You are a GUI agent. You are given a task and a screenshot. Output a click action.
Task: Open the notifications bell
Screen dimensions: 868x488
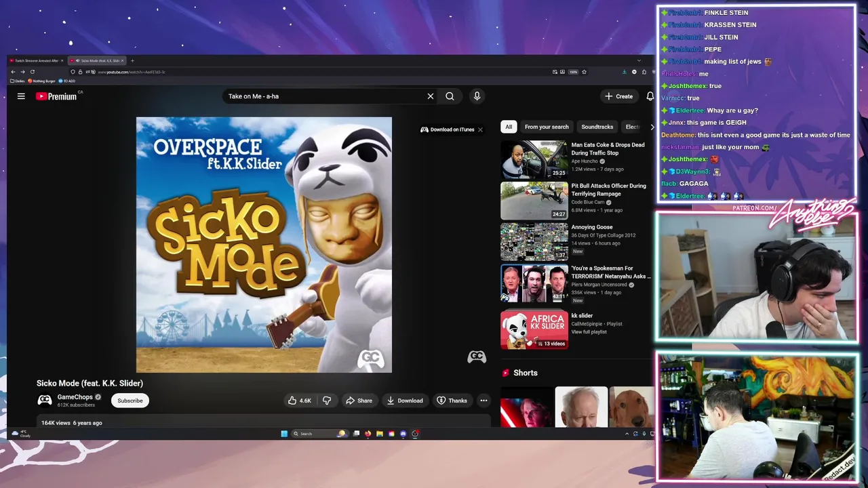[650, 96]
